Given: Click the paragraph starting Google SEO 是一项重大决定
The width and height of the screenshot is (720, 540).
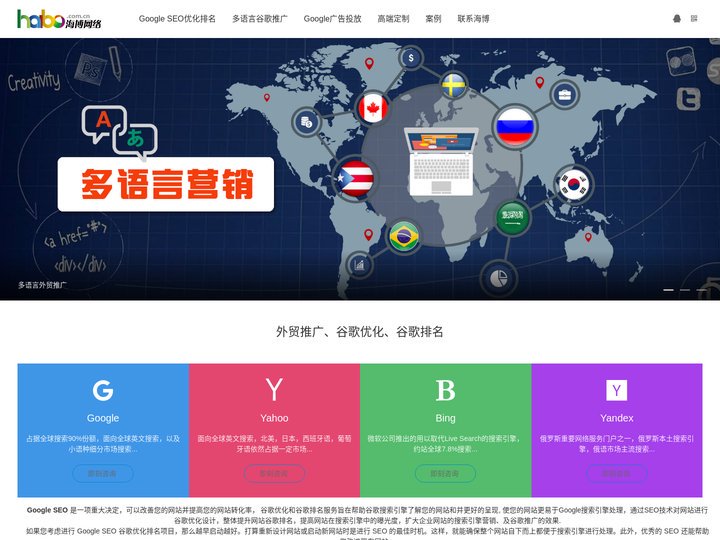Looking at the screenshot, I should [x=367, y=515].
